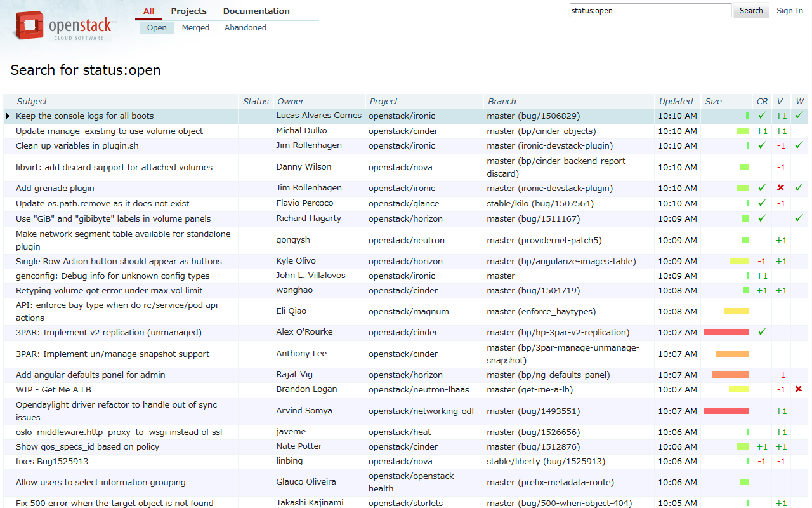Viewport: 812px width, 508px height.
Task: Open change 'Retyping volume got error under max vol limit'
Action: 109,291
